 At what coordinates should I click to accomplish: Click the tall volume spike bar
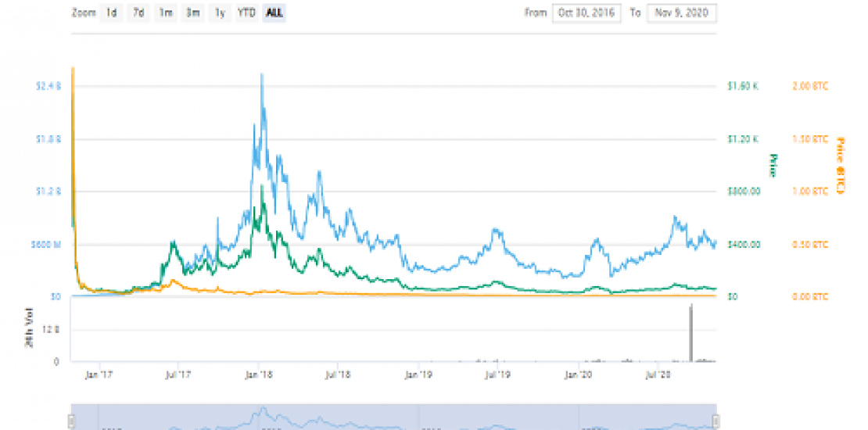(x=690, y=333)
